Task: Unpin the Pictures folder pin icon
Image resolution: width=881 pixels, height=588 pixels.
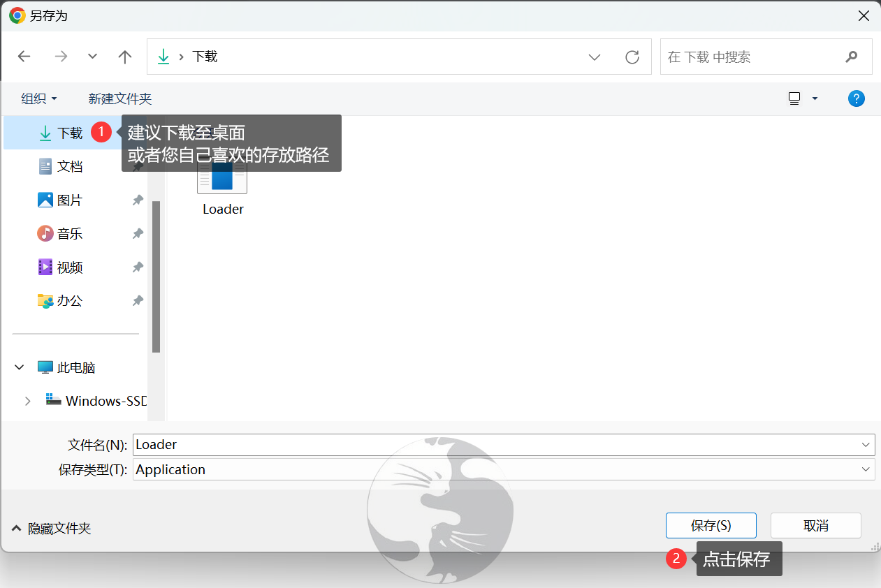Action: (x=138, y=200)
